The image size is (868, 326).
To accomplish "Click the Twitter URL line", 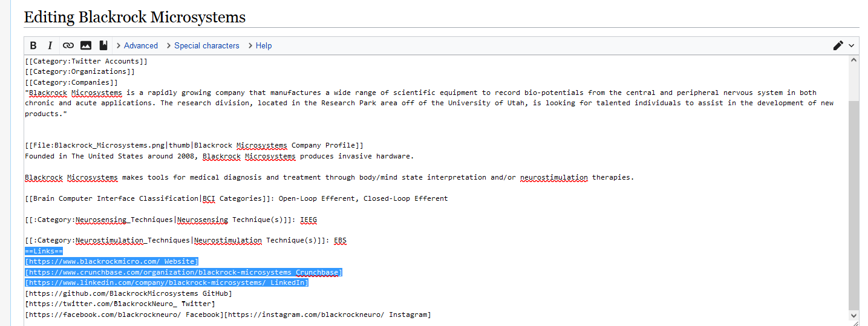I will [120, 304].
